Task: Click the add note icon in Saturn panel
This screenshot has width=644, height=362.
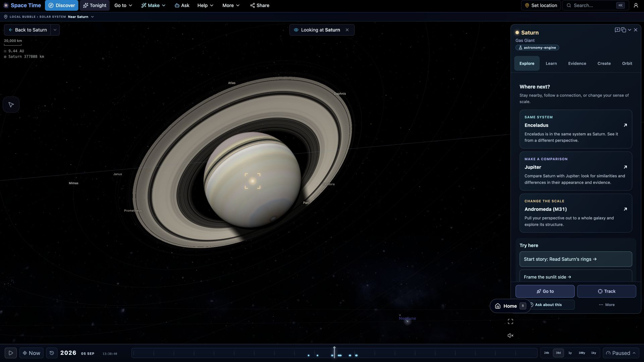Action: click(617, 30)
